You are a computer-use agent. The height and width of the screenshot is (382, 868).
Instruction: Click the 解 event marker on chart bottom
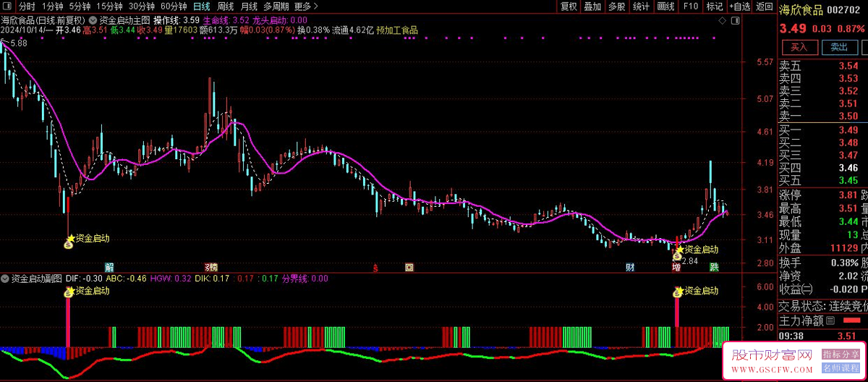pos(109,268)
